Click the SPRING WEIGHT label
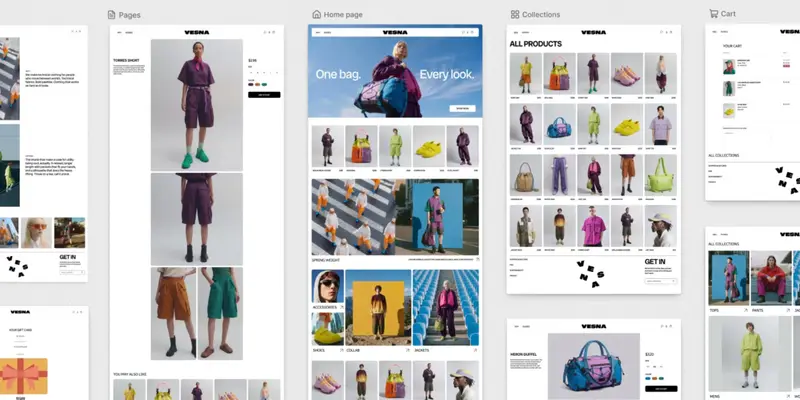This screenshot has width=800, height=400. (x=326, y=260)
